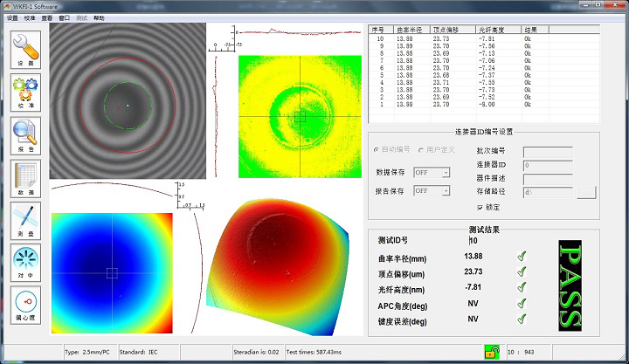
Task: Click the green padlock status icon
Action: (492, 352)
